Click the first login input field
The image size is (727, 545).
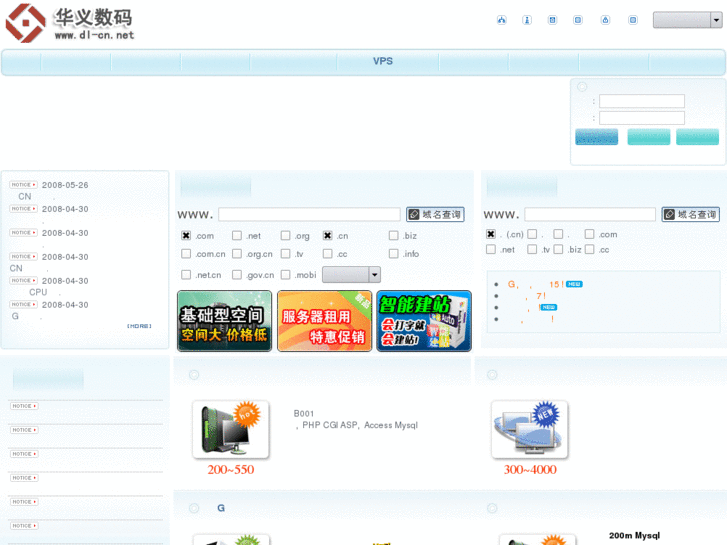pos(641,101)
